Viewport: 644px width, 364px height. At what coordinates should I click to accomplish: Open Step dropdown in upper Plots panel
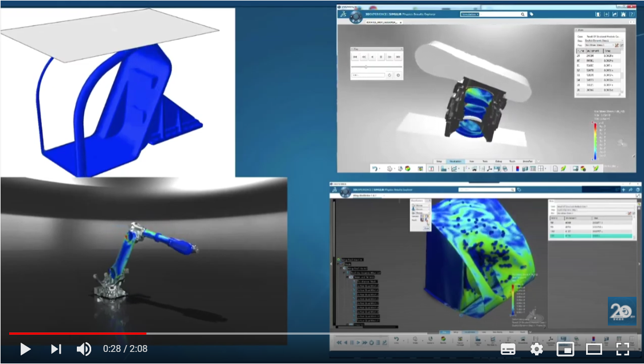(x=603, y=41)
